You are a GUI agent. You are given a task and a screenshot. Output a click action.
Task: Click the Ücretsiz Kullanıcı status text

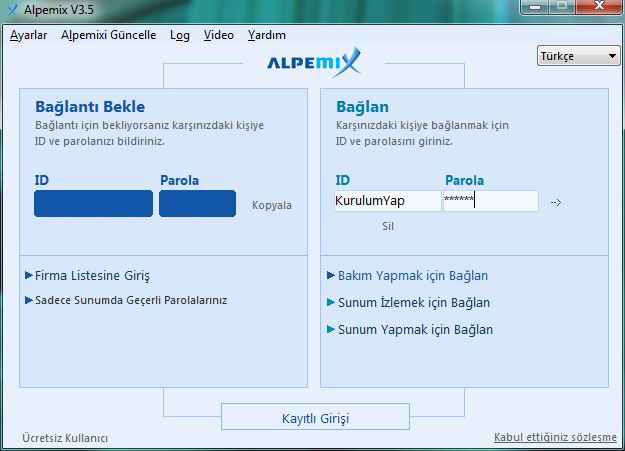pos(65,438)
